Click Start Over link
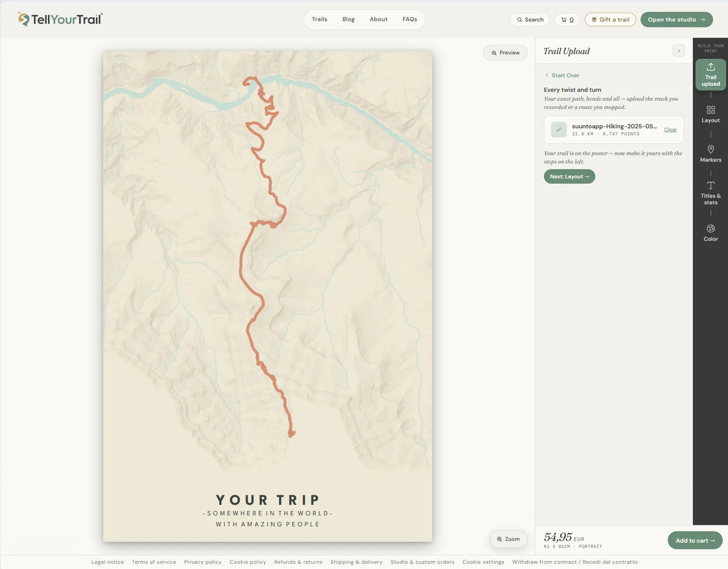Image resolution: width=728 pixels, height=569 pixels. [562, 75]
